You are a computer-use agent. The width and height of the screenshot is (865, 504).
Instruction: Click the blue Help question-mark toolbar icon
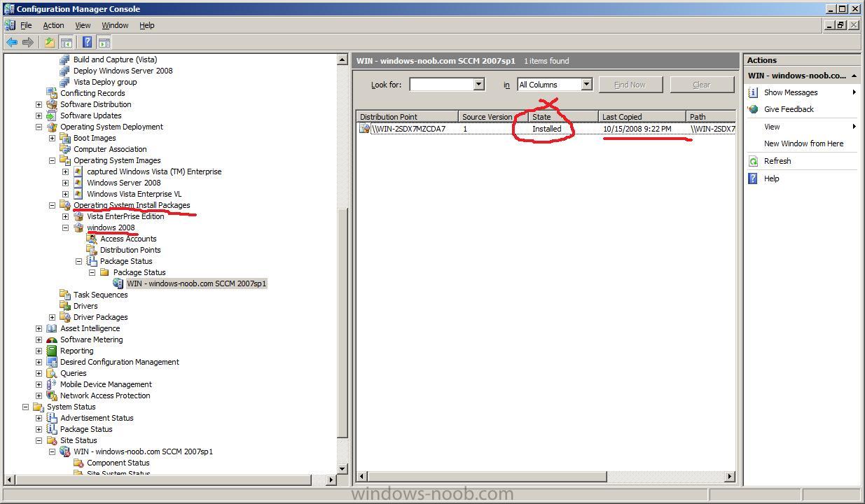tap(87, 43)
